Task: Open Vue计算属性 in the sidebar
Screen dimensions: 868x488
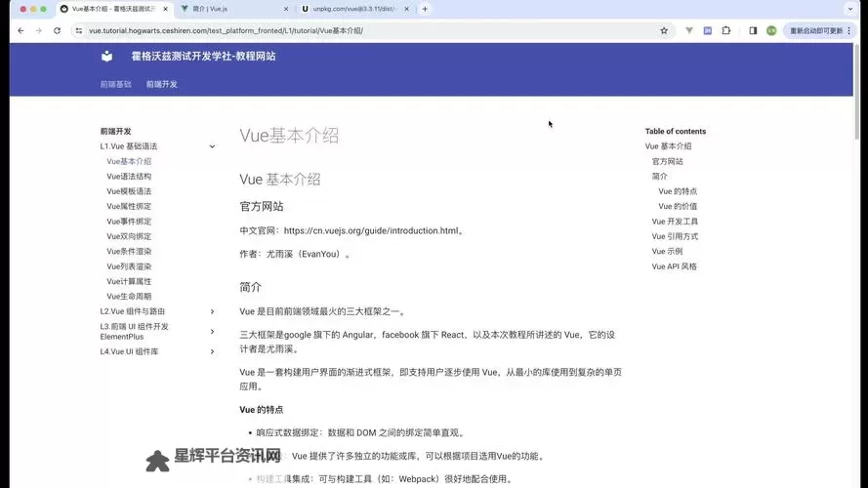Action: (x=129, y=281)
